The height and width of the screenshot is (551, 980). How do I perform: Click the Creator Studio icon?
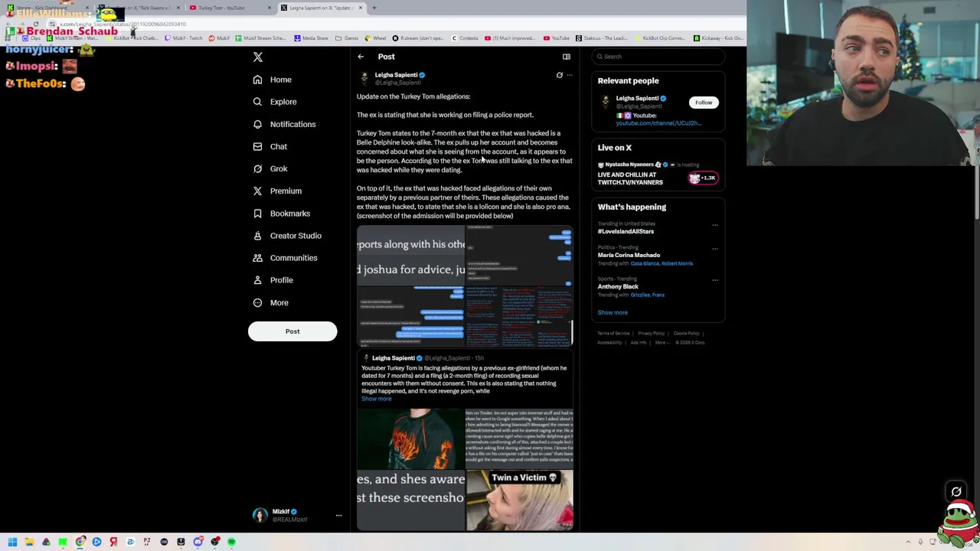(258, 236)
